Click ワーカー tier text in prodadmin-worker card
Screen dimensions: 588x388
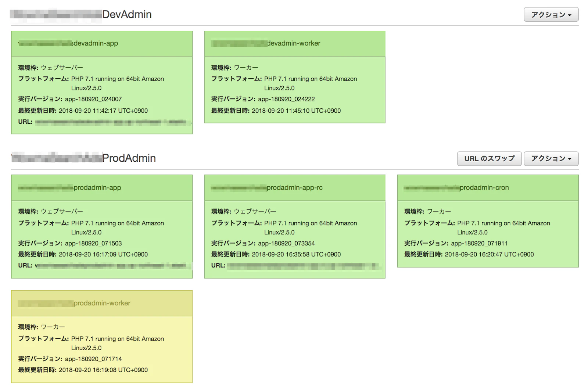[x=53, y=327]
